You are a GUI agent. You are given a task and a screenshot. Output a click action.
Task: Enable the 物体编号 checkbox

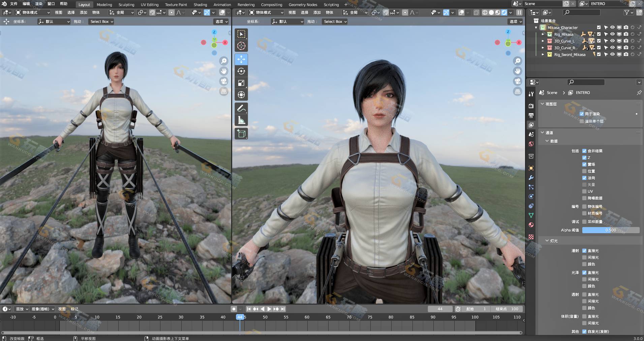click(584, 207)
